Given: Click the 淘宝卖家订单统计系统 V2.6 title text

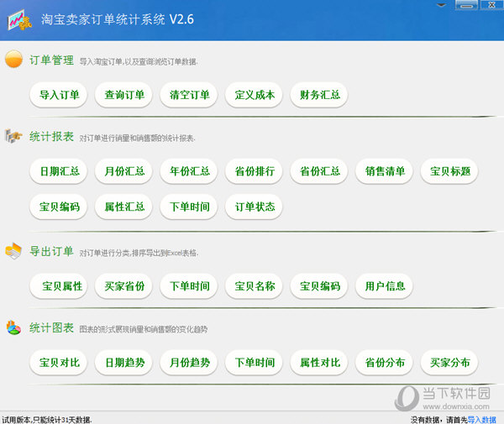Looking at the screenshot, I should coord(118,19).
